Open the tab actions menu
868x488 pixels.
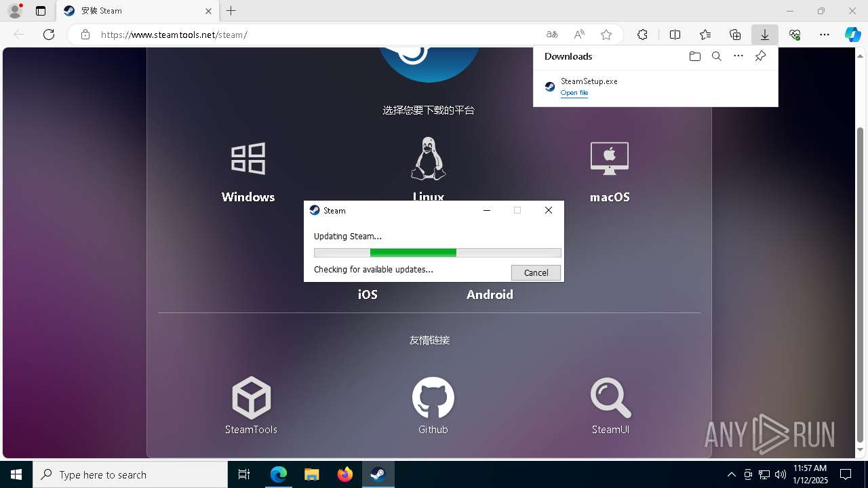pyautogui.click(x=41, y=11)
